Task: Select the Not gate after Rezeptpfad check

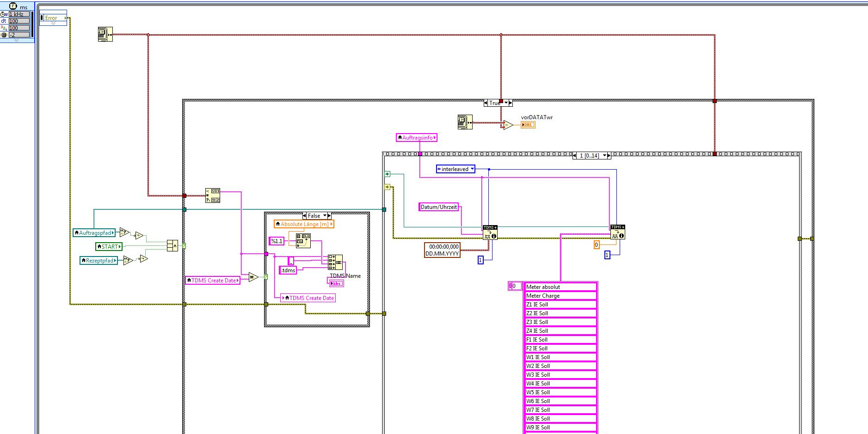Action: tap(143, 258)
